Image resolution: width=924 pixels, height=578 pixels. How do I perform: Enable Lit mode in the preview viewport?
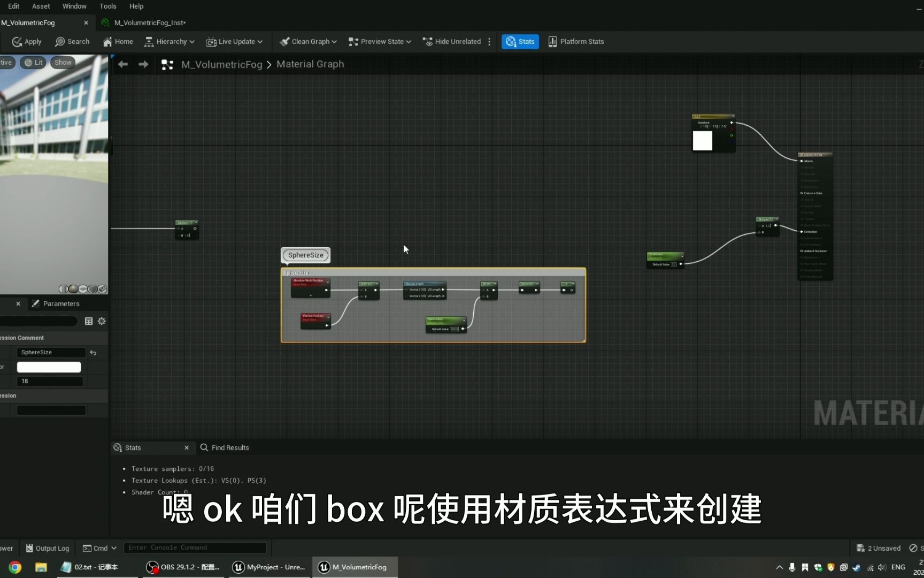(33, 62)
